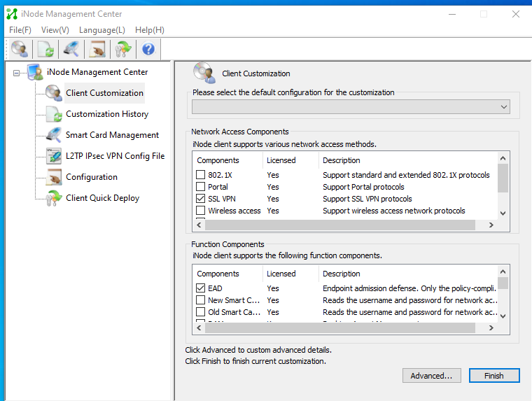Click the Client Customization toolbar icon
This screenshot has height=401, width=532.
point(20,49)
